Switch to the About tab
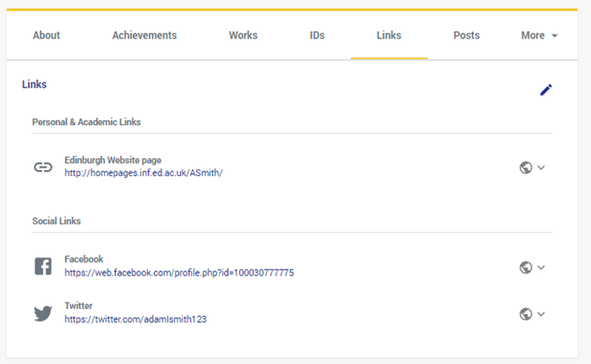This screenshot has height=364, width=591. pos(46,36)
